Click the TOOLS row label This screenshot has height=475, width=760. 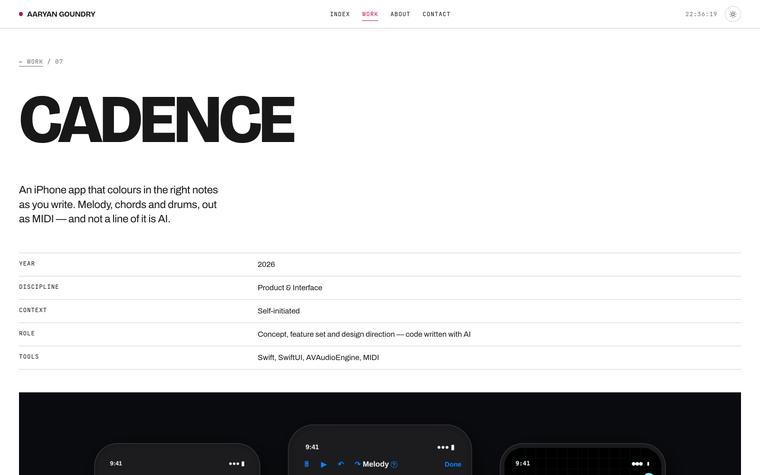pyautogui.click(x=29, y=357)
